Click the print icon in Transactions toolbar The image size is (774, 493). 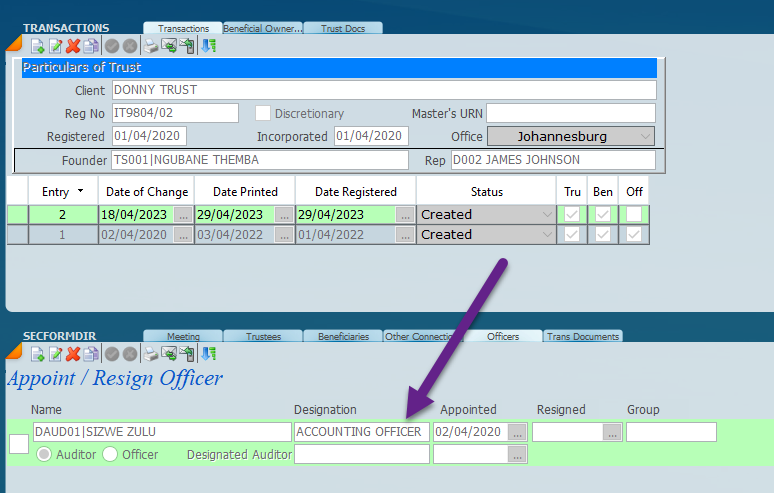pyautogui.click(x=151, y=46)
